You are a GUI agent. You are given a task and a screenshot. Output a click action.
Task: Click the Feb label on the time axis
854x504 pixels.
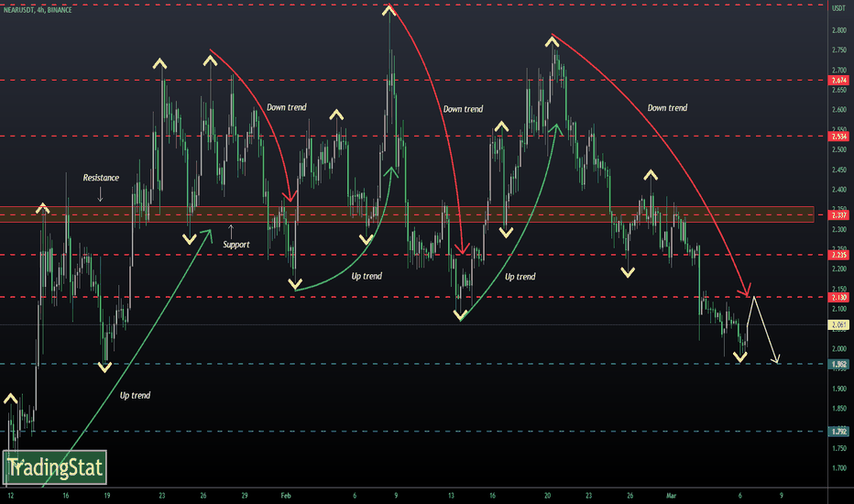286,496
